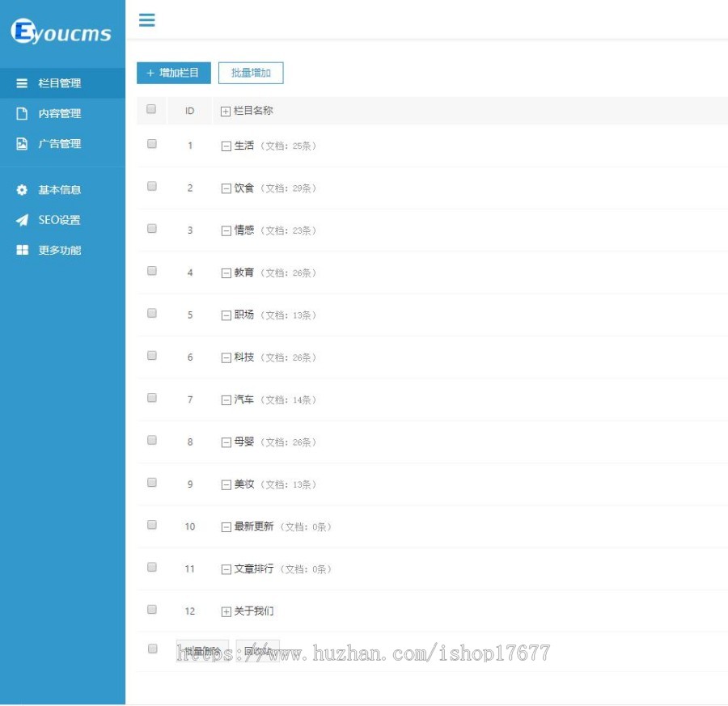Click the 文章排行 category name

pos(254,569)
